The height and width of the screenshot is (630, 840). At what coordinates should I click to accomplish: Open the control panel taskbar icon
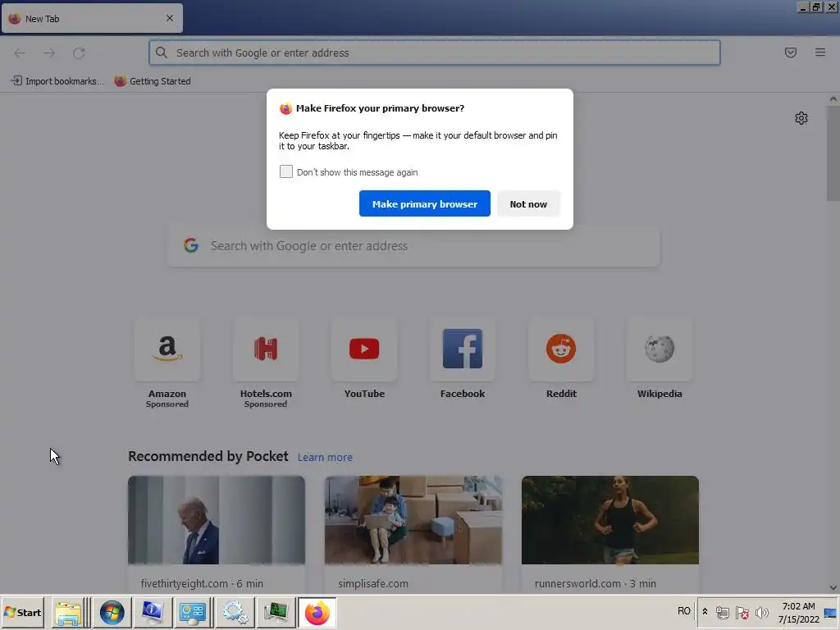click(192, 612)
